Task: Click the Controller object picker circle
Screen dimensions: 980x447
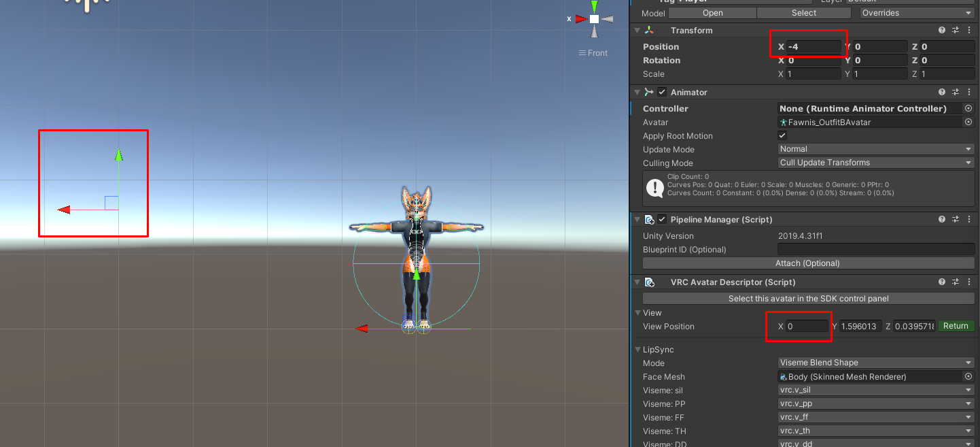Action: tap(968, 109)
